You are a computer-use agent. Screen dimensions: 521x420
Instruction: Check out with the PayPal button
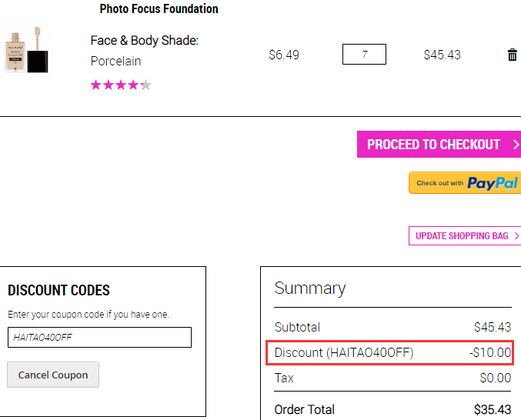coord(465,182)
